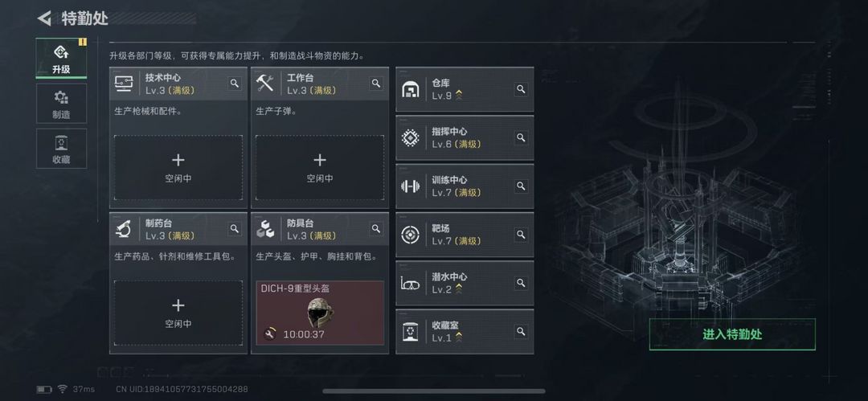Switch to the 制造 sidebar tab
Screen dimensions: 868x401
pos(61,104)
